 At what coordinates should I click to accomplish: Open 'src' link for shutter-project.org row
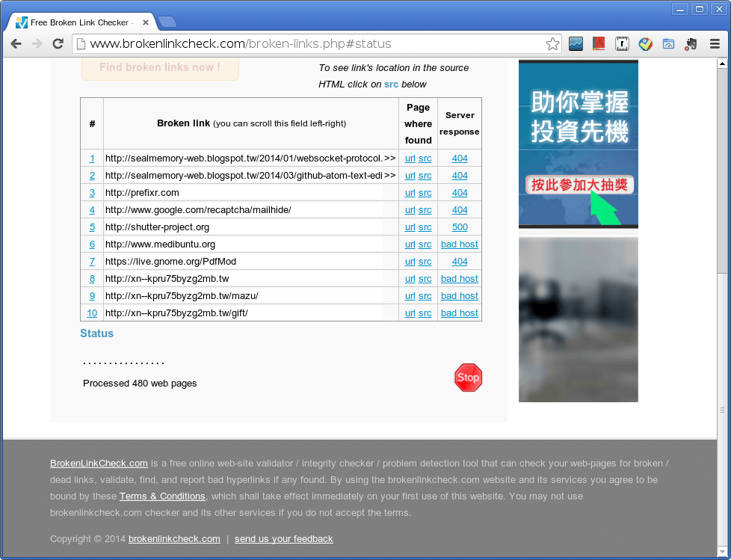(x=425, y=227)
